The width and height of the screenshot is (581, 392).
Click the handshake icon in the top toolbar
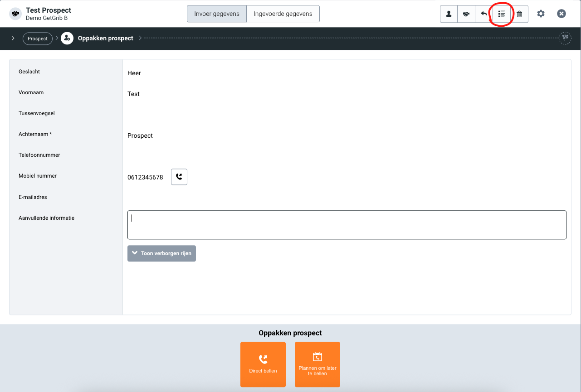[x=466, y=14]
